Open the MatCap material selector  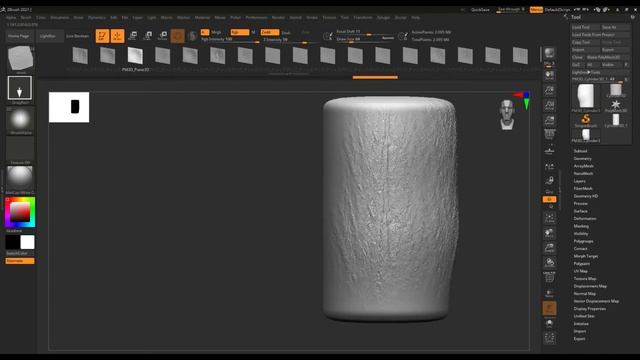[x=20, y=178]
